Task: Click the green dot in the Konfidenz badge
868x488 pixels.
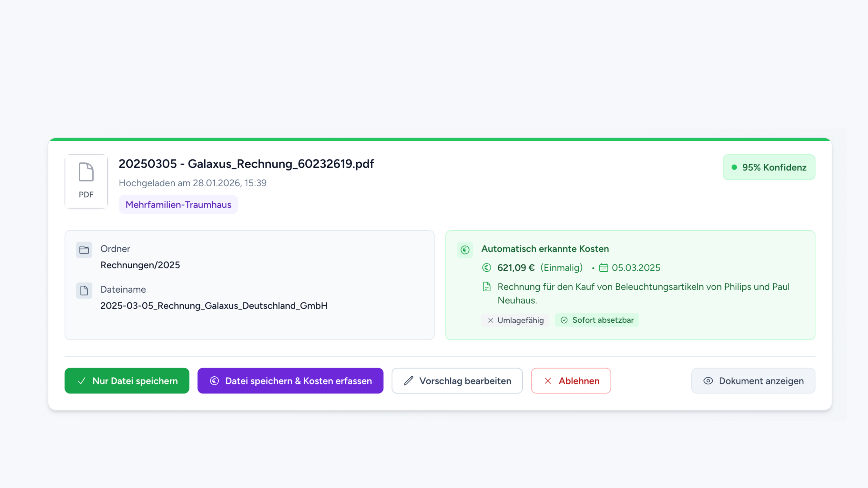Action: 734,167
